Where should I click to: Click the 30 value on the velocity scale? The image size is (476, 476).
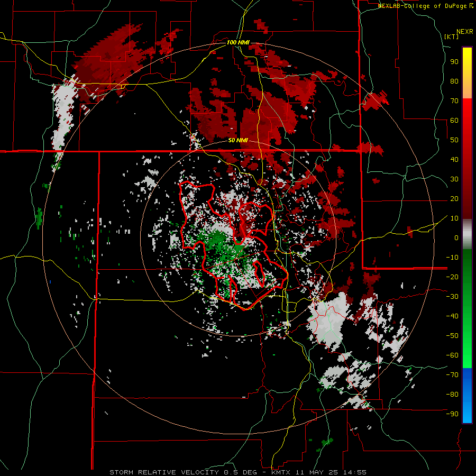(x=454, y=179)
